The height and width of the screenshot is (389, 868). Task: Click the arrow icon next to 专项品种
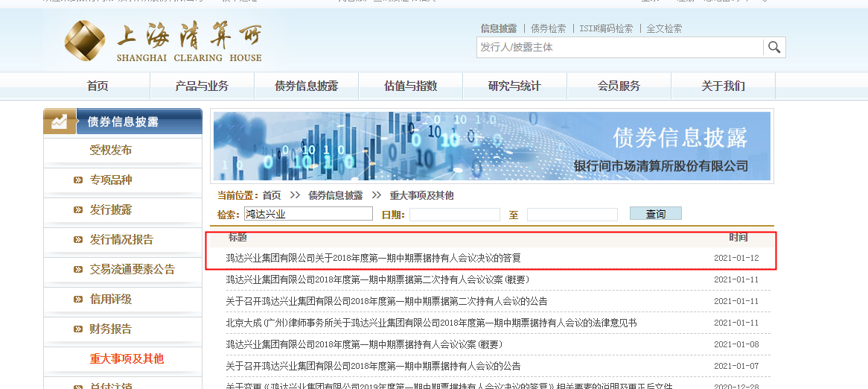coord(78,180)
